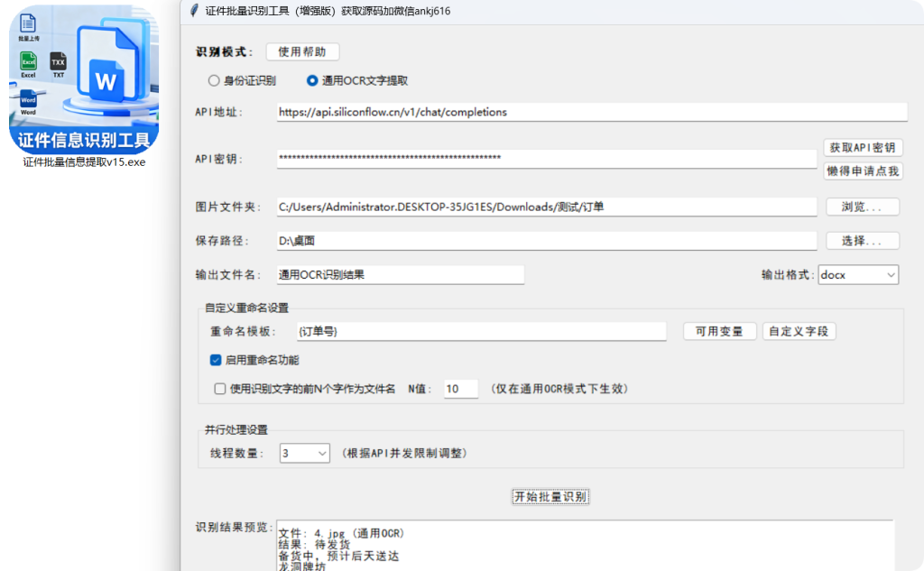Choose a save path with 选择...
The width and height of the screenshot is (924, 571).
tap(863, 241)
